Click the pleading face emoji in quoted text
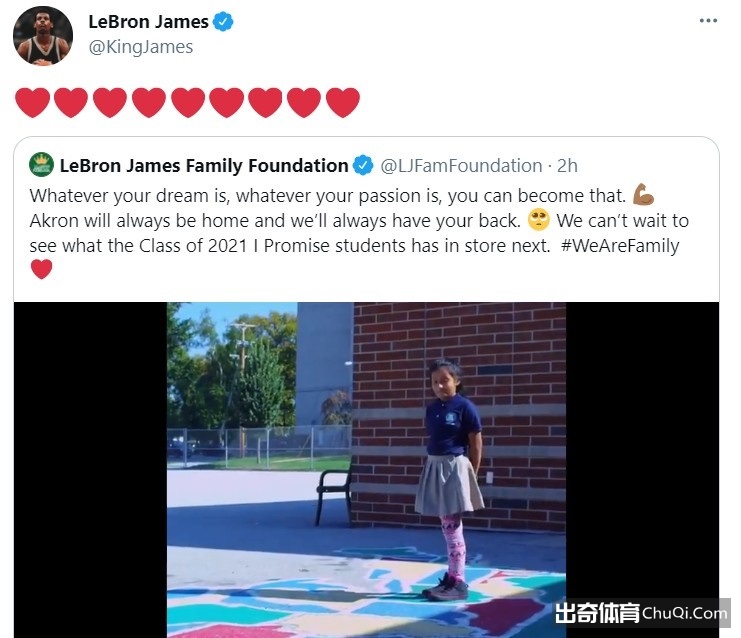This screenshot has height=638, width=741. click(538, 220)
